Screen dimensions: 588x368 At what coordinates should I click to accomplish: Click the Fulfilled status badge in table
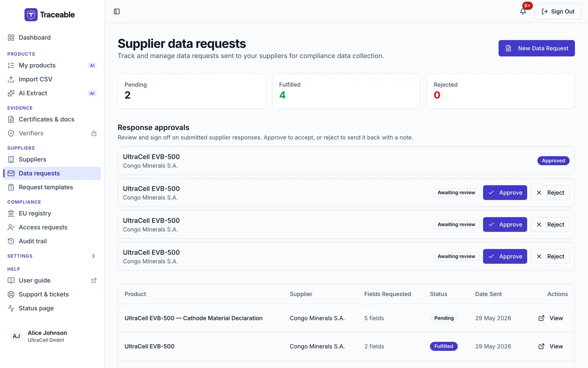[444, 346]
